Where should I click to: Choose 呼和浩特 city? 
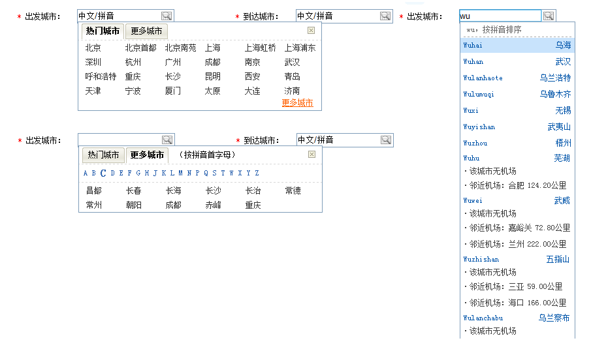pos(101,76)
